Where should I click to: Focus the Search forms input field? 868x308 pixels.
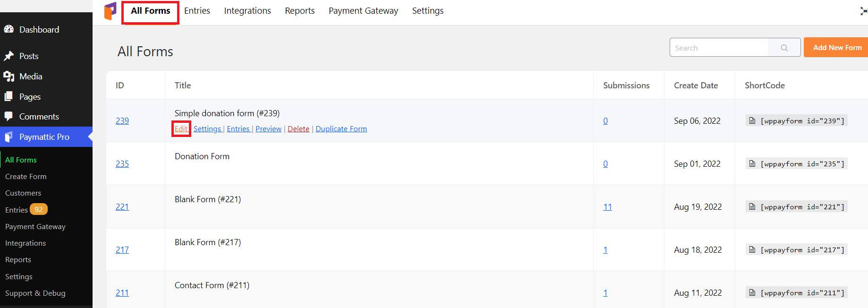(719, 48)
